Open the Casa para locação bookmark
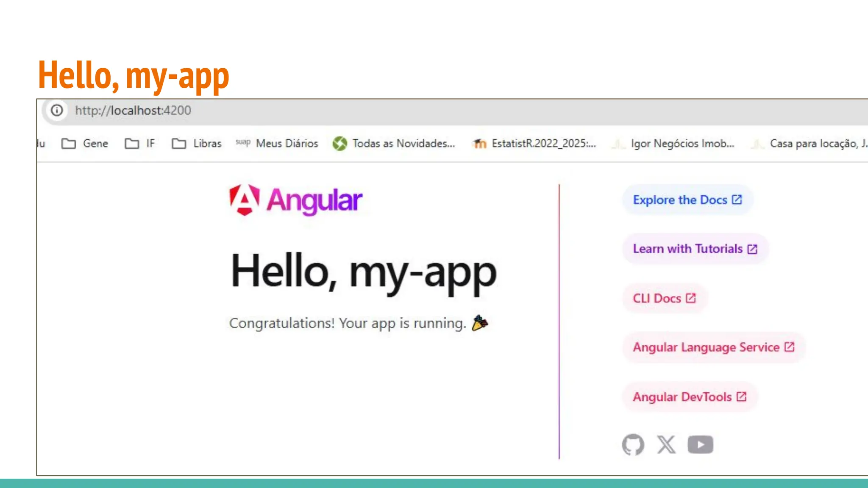 click(x=809, y=144)
